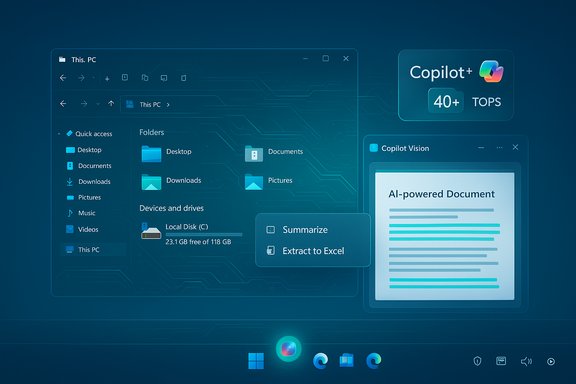The height and width of the screenshot is (384, 576).
Task: Maximize the This PC window
Action: [x=325, y=58]
